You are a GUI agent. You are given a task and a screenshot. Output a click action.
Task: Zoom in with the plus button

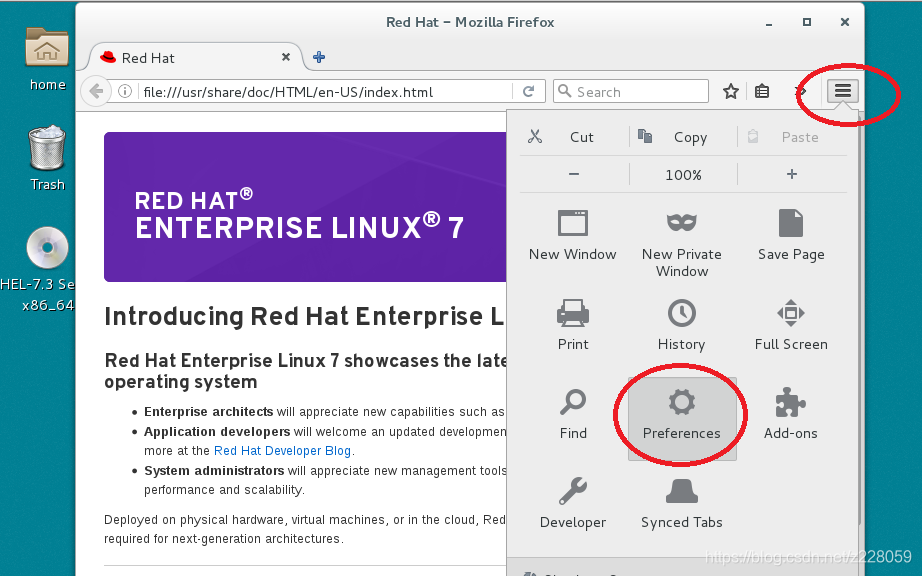point(792,175)
